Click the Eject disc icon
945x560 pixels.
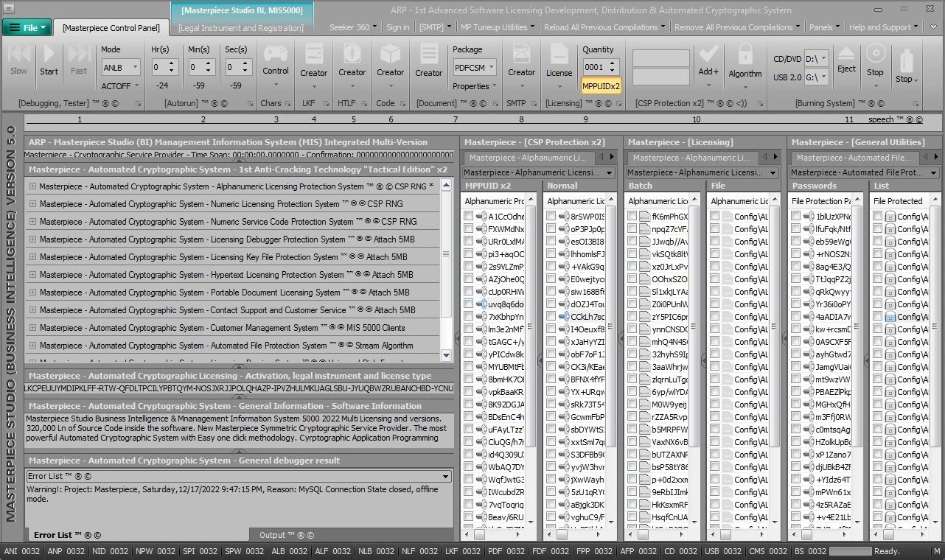tap(846, 55)
